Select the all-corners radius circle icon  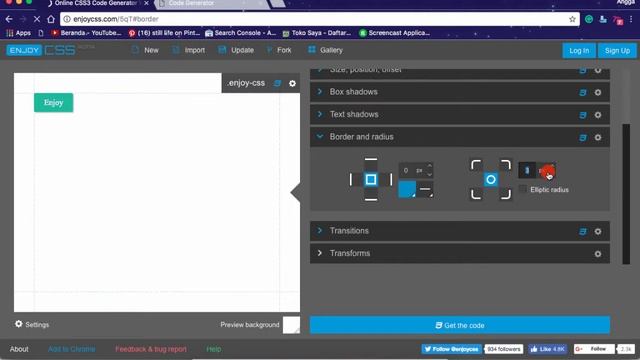coord(491,180)
